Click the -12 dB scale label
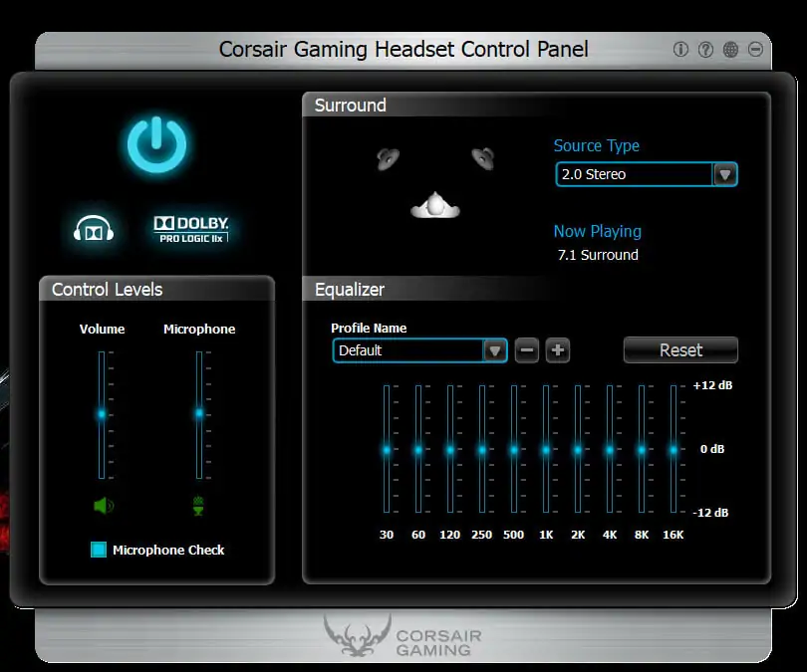Image resolution: width=807 pixels, height=672 pixels. point(710,513)
